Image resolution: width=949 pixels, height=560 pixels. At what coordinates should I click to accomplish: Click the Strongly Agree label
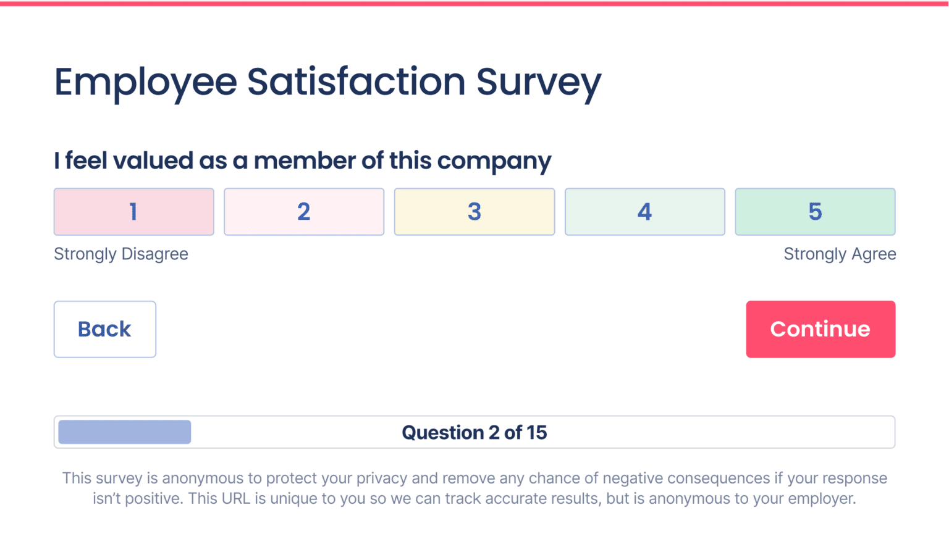(840, 254)
